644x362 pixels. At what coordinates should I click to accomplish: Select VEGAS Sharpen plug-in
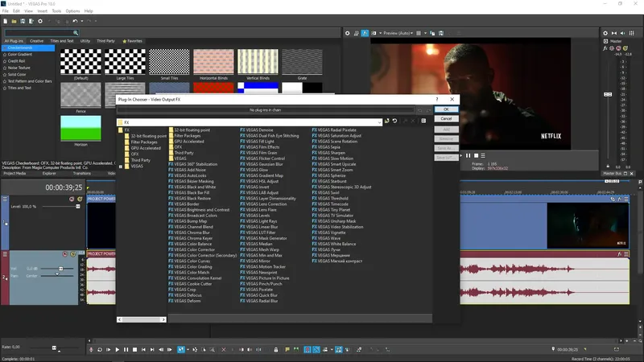[332, 153]
